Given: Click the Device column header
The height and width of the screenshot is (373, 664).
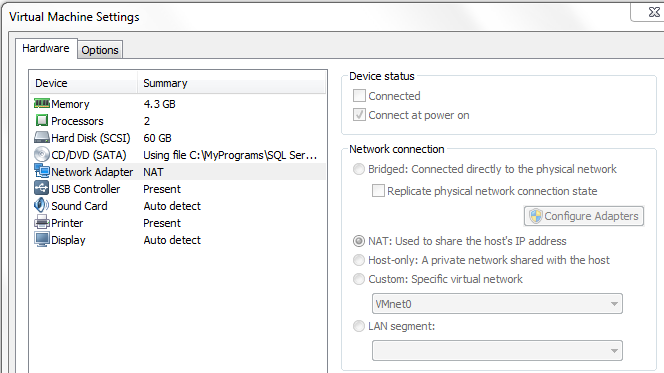Looking at the screenshot, I should [x=84, y=83].
